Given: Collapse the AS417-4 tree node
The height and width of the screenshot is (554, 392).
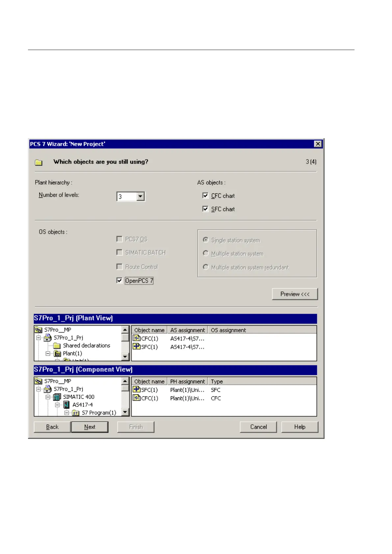Looking at the screenshot, I should 57,405.
